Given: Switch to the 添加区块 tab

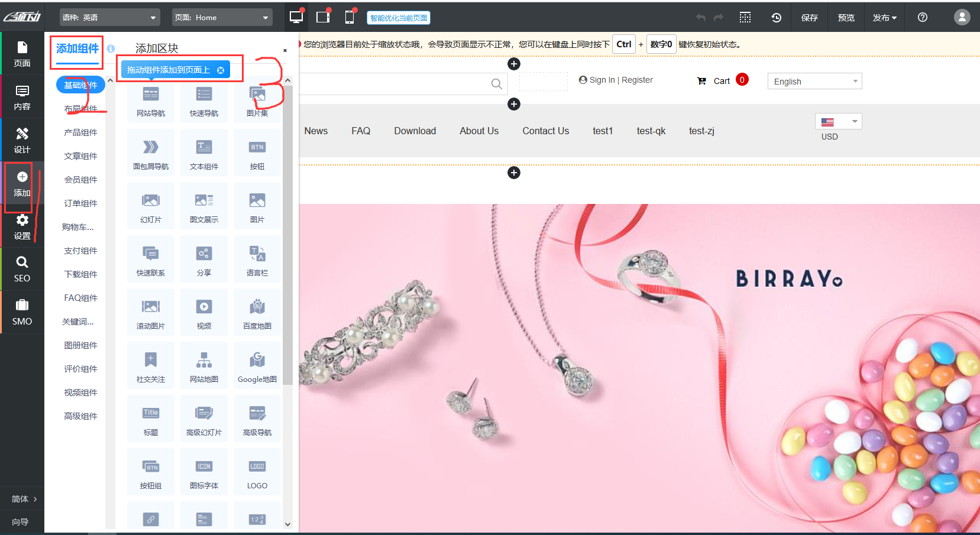Looking at the screenshot, I should click(157, 48).
